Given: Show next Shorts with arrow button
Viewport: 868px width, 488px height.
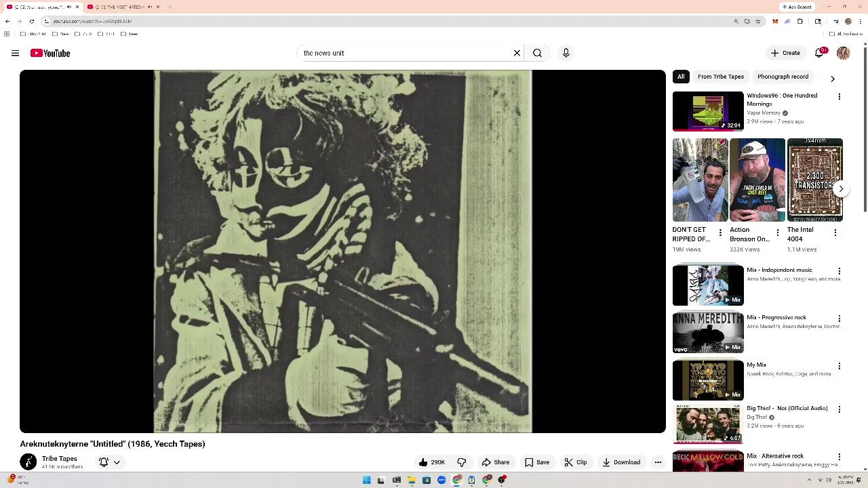Looking at the screenshot, I should pyautogui.click(x=840, y=189).
